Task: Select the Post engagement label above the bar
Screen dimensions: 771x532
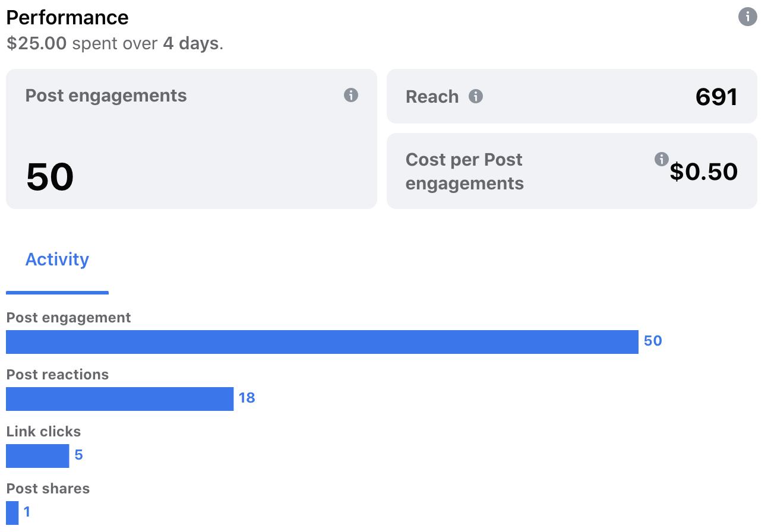Action: (68, 318)
